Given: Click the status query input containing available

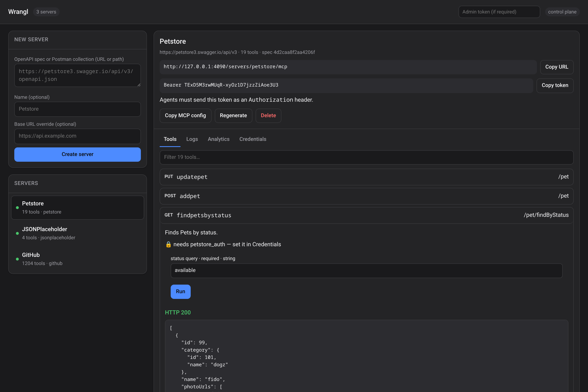Looking at the screenshot, I should pyautogui.click(x=366, y=271).
